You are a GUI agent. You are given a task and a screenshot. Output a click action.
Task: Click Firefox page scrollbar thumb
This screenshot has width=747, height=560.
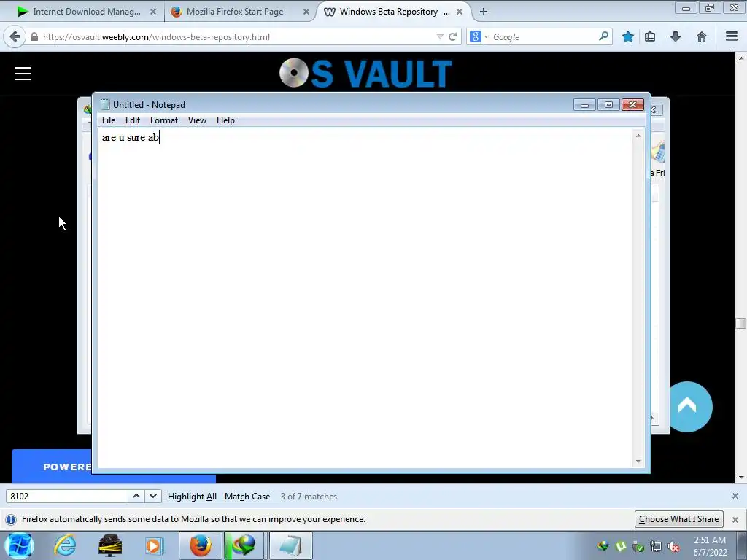740,323
